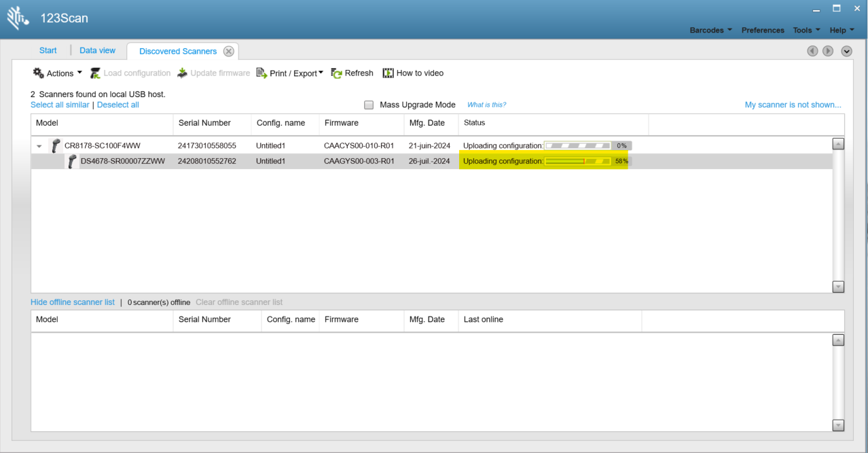Click the DS4678 scanner device icon
The width and height of the screenshot is (868, 453).
tap(72, 161)
